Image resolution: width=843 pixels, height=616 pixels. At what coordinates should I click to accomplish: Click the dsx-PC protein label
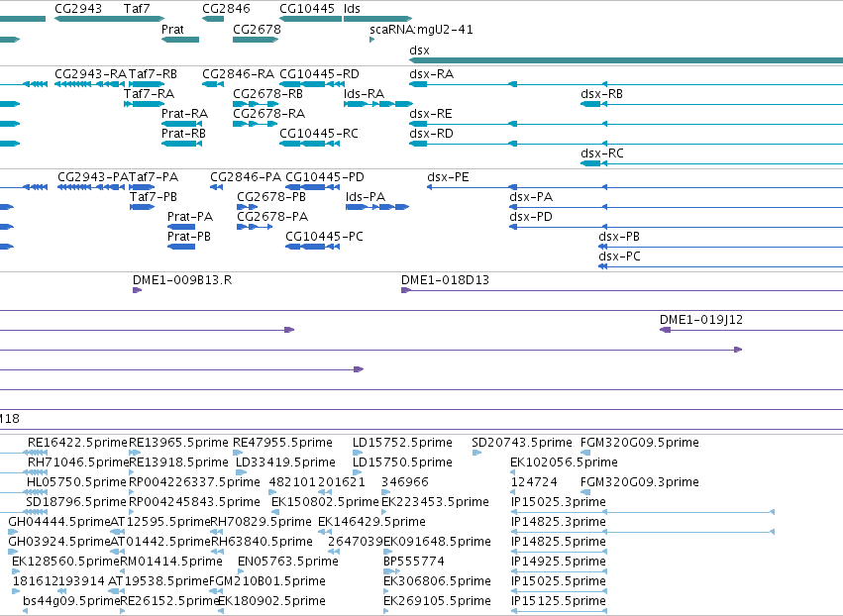[x=619, y=257]
